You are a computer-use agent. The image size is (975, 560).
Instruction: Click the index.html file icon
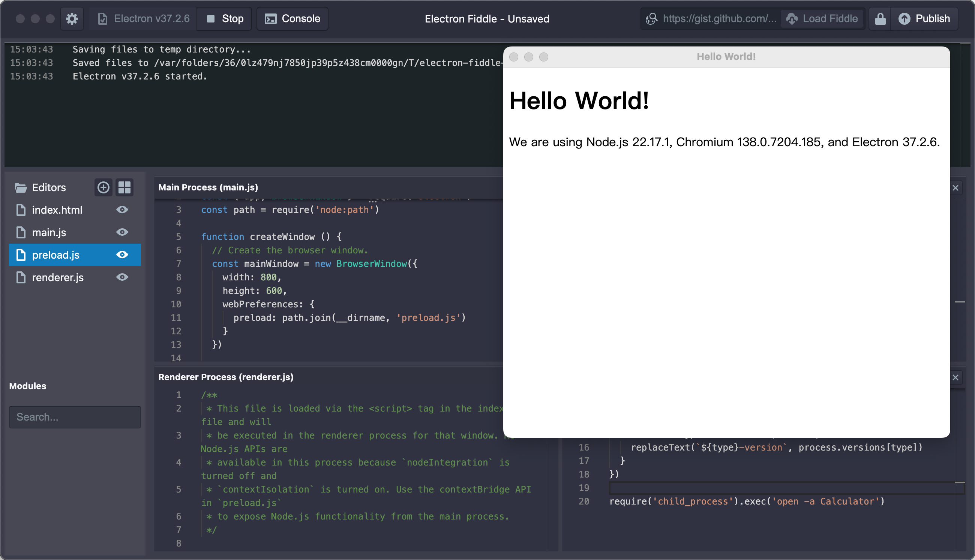(x=21, y=210)
